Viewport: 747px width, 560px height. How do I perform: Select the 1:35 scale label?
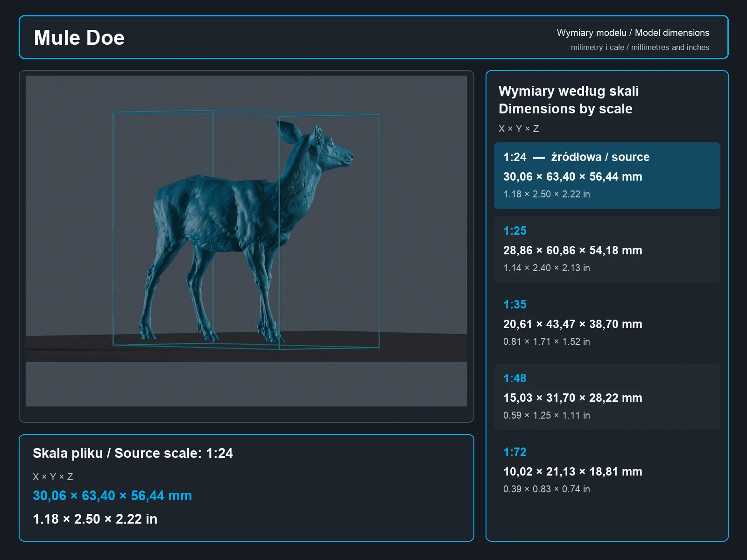pyautogui.click(x=514, y=304)
